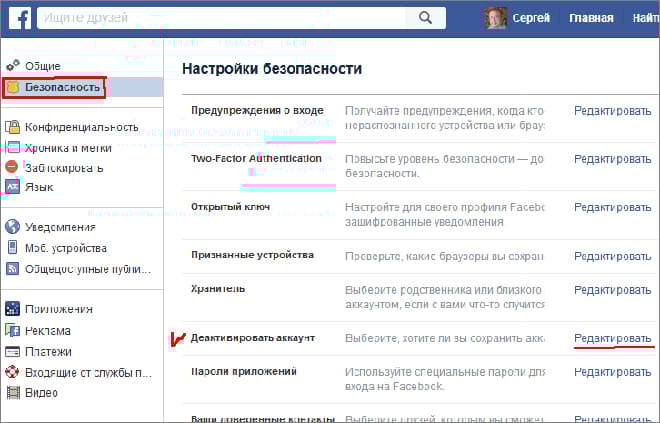Screen dimensions: 660x423
Task: Click the Реклама ads icon
Action: pos(13,330)
